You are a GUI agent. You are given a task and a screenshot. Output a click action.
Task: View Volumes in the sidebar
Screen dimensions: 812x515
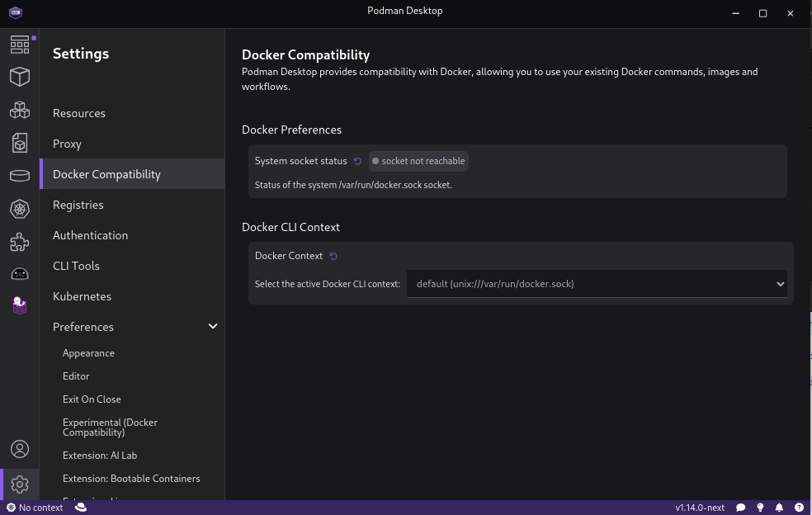coord(20,176)
